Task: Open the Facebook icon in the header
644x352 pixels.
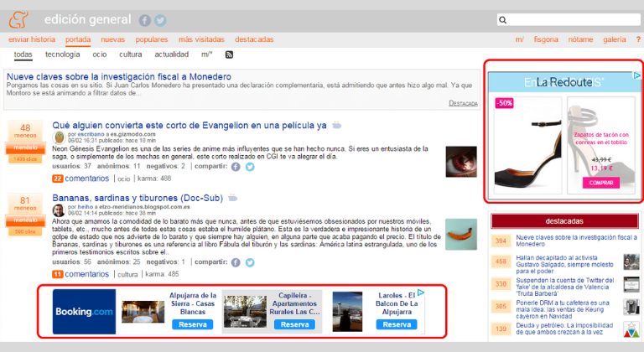Action: click(x=144, y=20)
